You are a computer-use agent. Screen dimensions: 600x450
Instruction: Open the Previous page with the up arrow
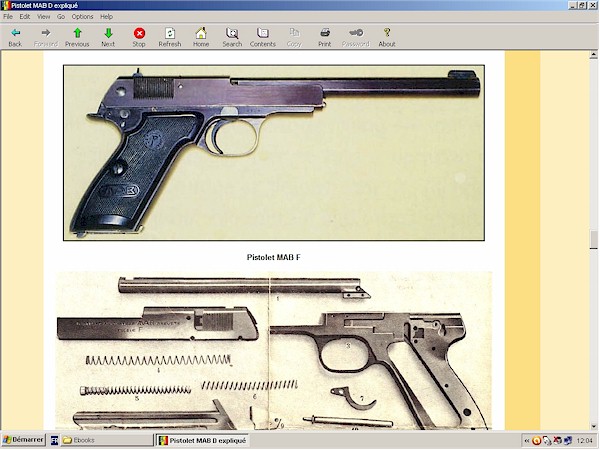[x=77, y=38]
